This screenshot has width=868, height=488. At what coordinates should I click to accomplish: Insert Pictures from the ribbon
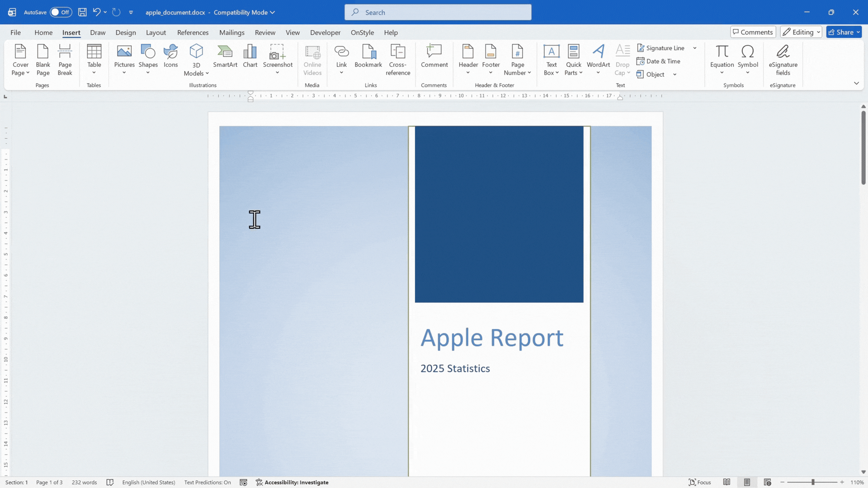tap(124, 60)
